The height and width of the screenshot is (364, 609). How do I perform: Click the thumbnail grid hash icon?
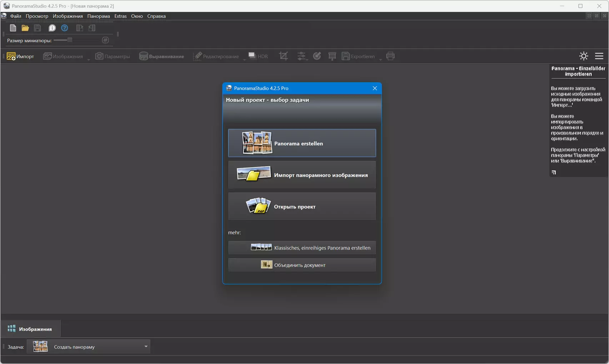pyautogui.click(x=105, y=40)
